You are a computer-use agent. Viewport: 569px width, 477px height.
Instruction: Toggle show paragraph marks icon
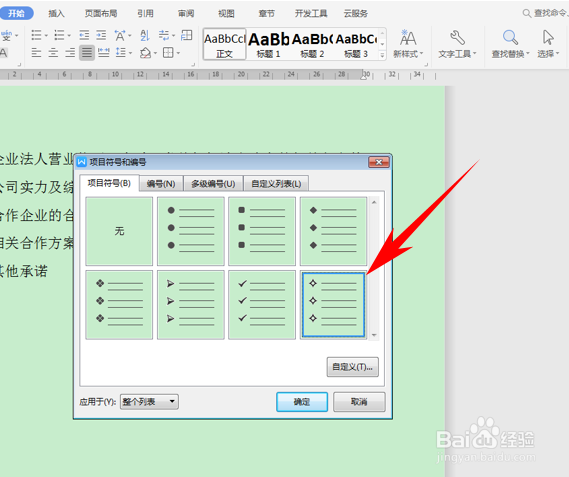[164, 35]
